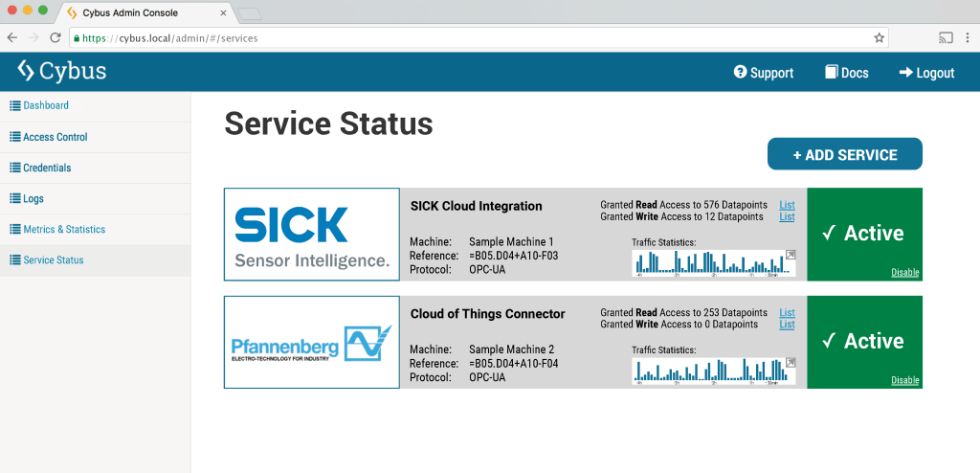Open a new browser tab

coord(250,13)
